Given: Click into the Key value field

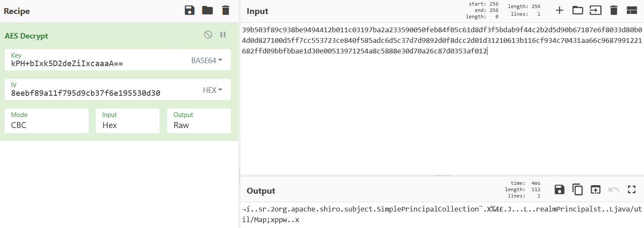Looking at the screenshot, I should pyautogui.click(x=95, y=64).
